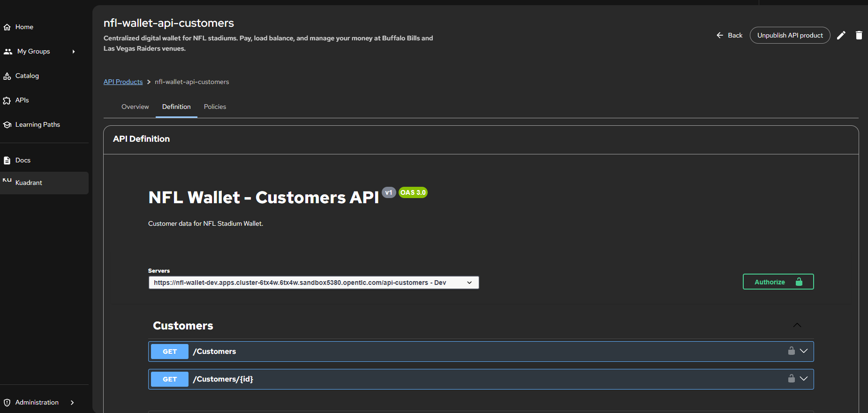Click the trash delete icon

859,35
